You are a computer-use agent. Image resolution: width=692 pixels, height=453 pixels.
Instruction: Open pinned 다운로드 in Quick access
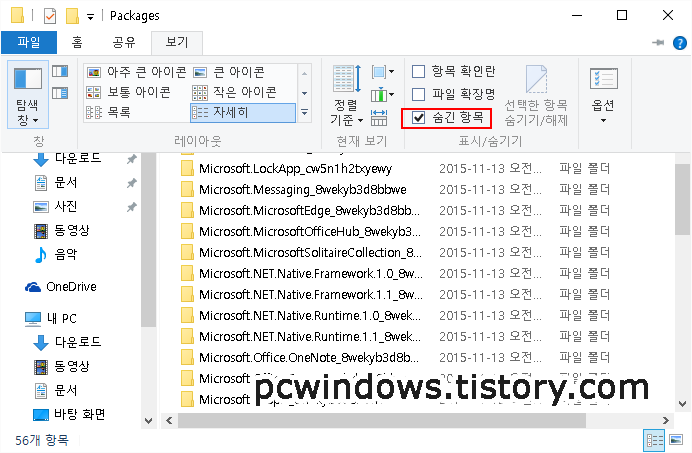tap(78, 159)
